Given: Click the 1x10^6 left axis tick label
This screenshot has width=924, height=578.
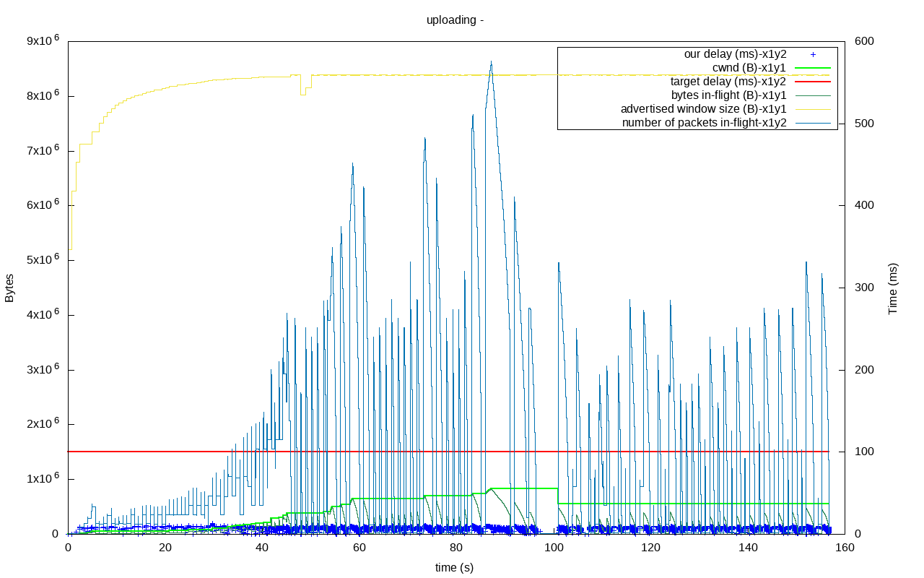Looking at the screenshot, I should pos(43,478).
